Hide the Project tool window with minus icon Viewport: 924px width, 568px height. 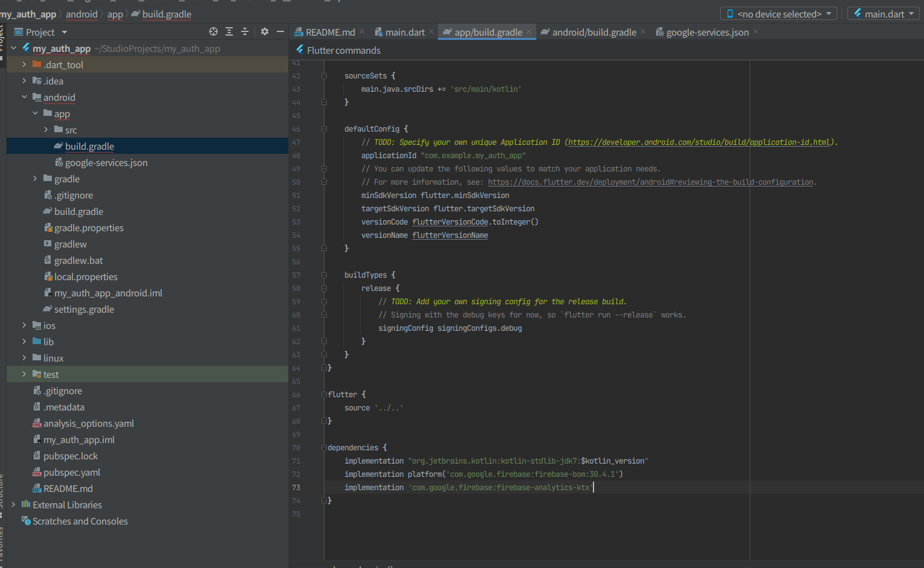[280, 31]
